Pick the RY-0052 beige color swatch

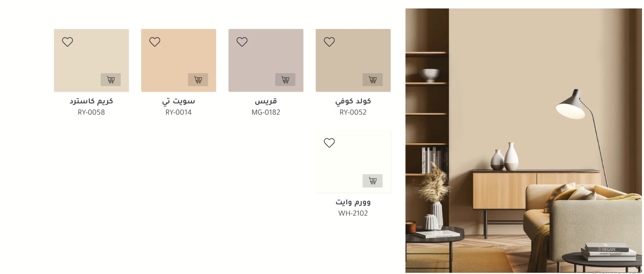[353, 60]
